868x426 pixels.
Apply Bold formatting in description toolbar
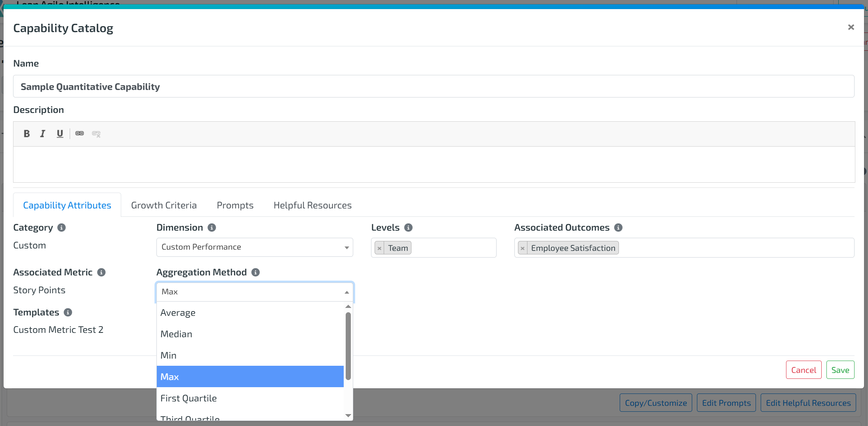27,134
